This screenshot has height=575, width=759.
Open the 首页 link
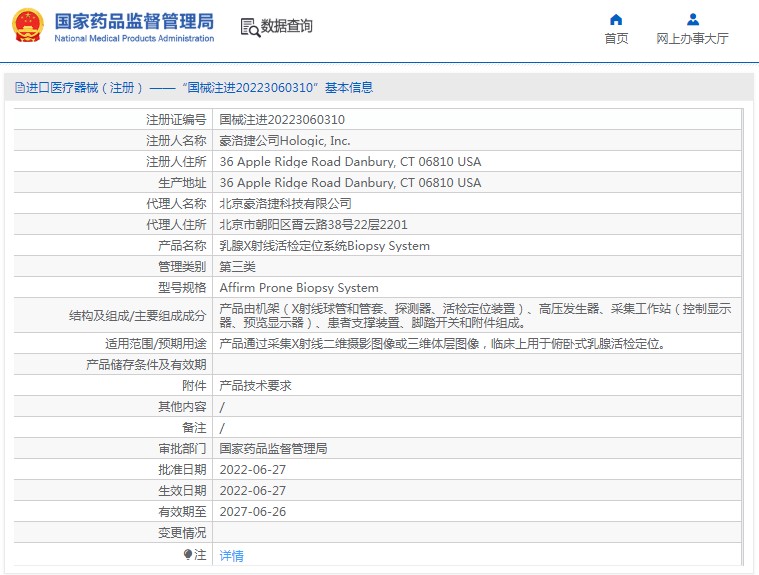[616, 39]
